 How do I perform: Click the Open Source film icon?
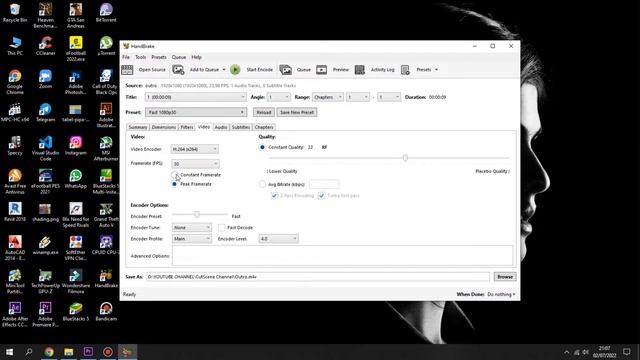coord(127,70)
